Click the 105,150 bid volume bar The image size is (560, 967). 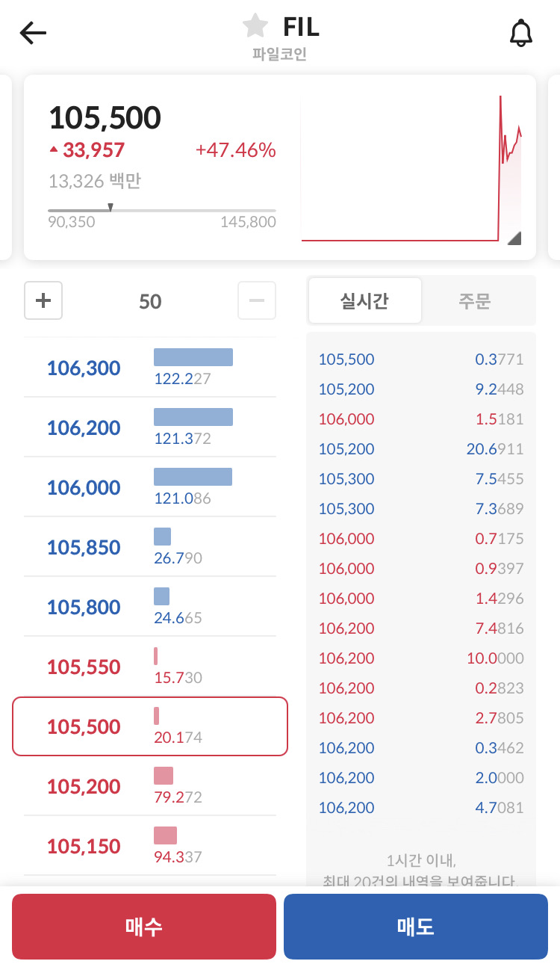click(x=165, y=835)
